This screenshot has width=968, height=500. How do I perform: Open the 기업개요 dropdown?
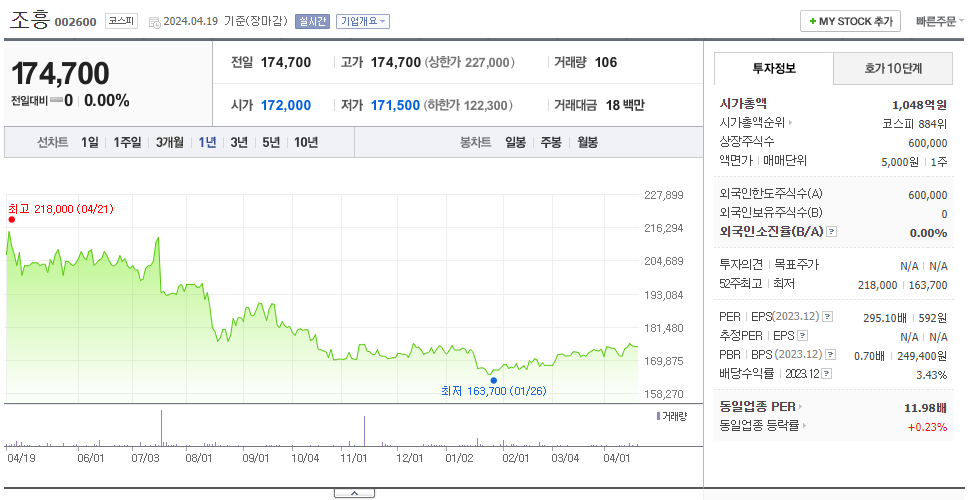[362, 21]
